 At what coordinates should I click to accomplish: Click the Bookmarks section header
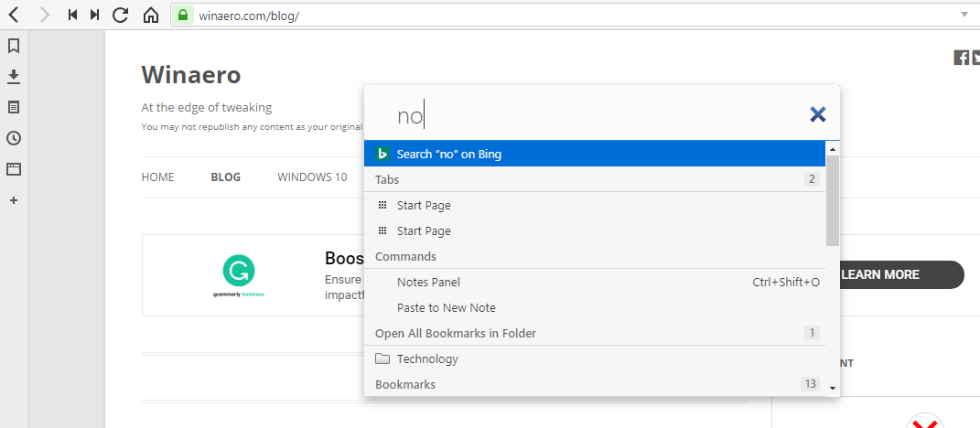(x=405, y=384)
